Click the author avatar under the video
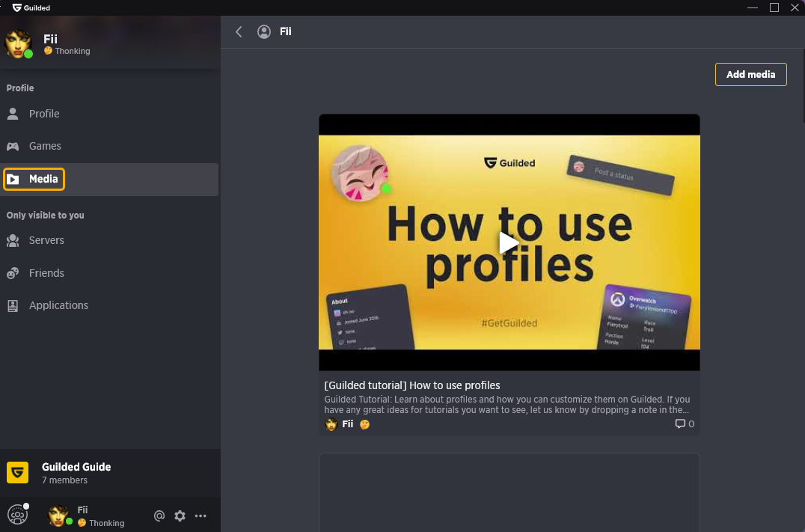This screenshot has width=805, height=532. 331,424
